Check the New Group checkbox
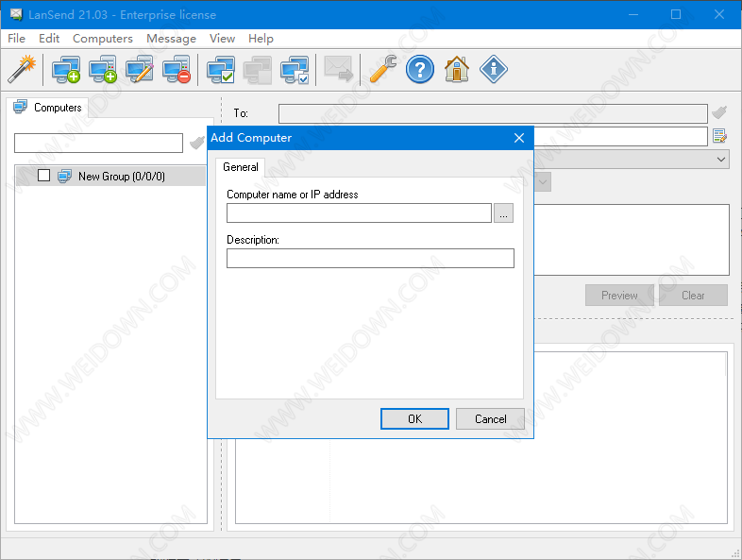The image size is (742, 560). click(43, 175)
